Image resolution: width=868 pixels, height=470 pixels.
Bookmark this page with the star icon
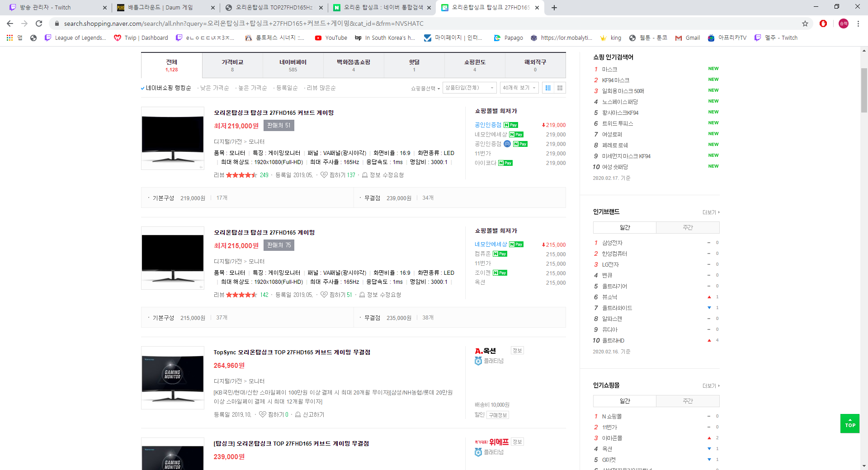click(805, 23)
